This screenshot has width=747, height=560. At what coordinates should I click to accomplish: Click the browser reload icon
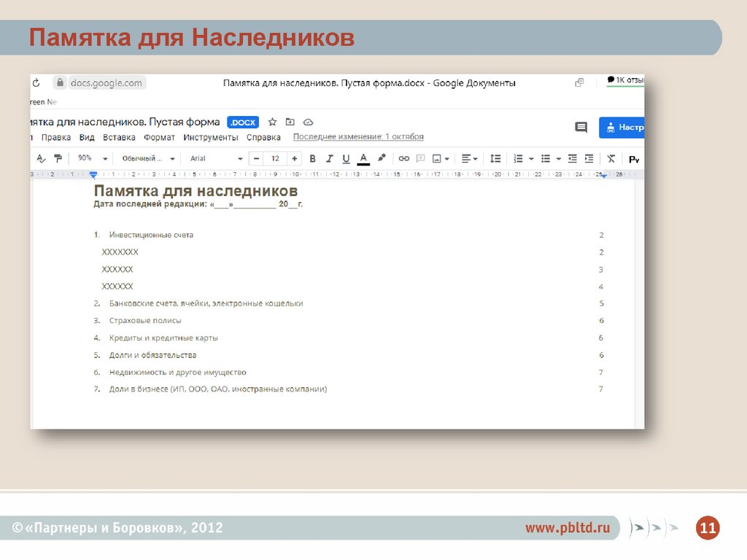point(36,83)
